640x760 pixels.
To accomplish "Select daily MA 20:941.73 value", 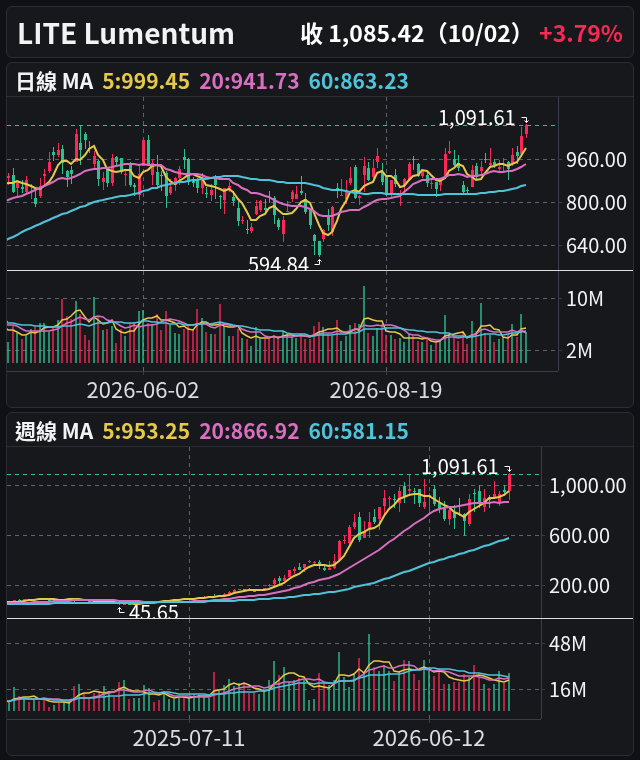I will pyautogui.click(x=249, y=81).
